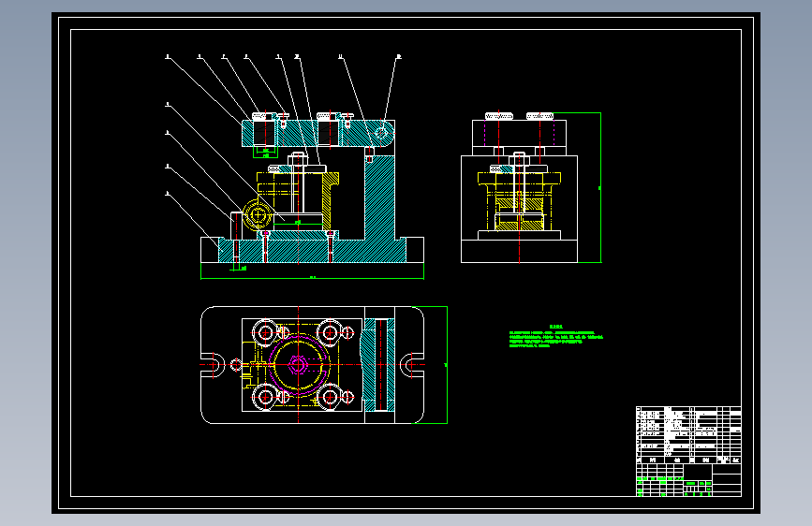The height and width of the screenshot is (526, 812).
Task: Select the yellow worm gear circle in front view
Action: coord(258,213)
